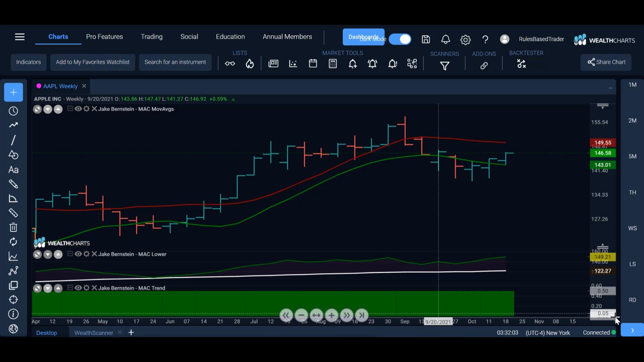Open the Trading menu

[152, 37]
